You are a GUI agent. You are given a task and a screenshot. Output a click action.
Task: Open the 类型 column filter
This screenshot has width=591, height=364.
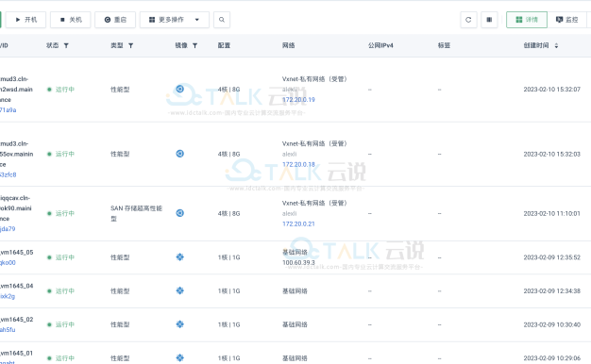[131, 45]
